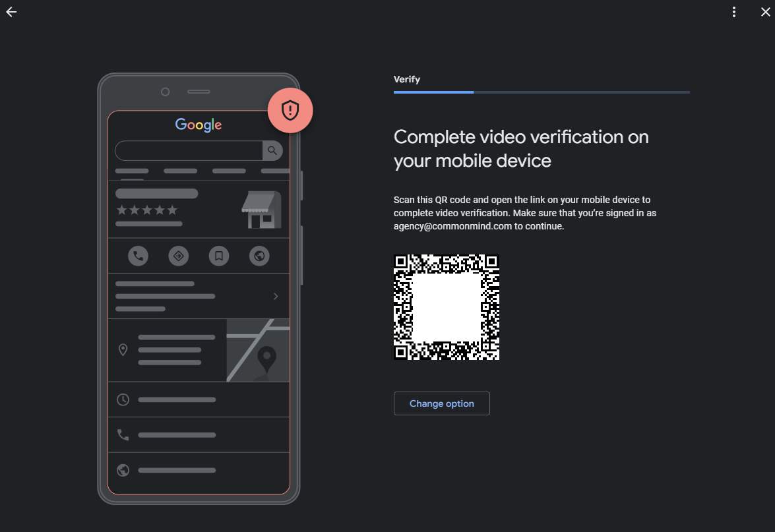Image resolution: width=775 pixels, height=532 pixels.
Task: Close the verification dialog with X
Action: tap(765, 12)
